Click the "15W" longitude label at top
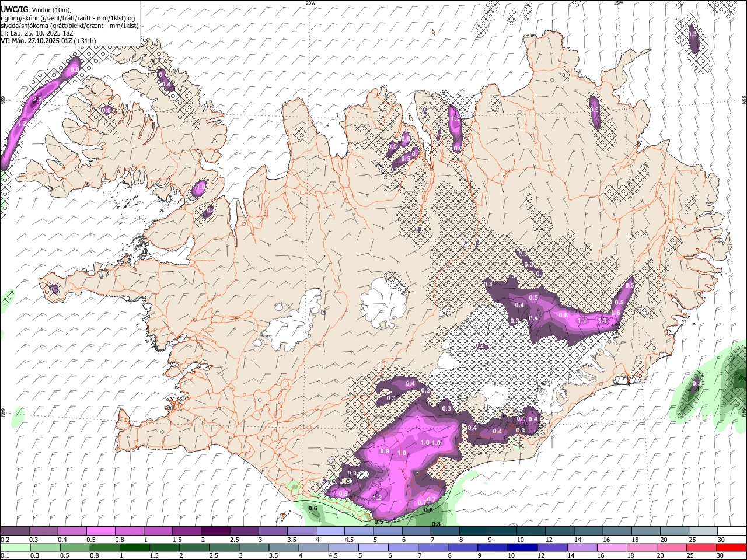Screen dimensions: 747x560 click(x=618, y=3)
